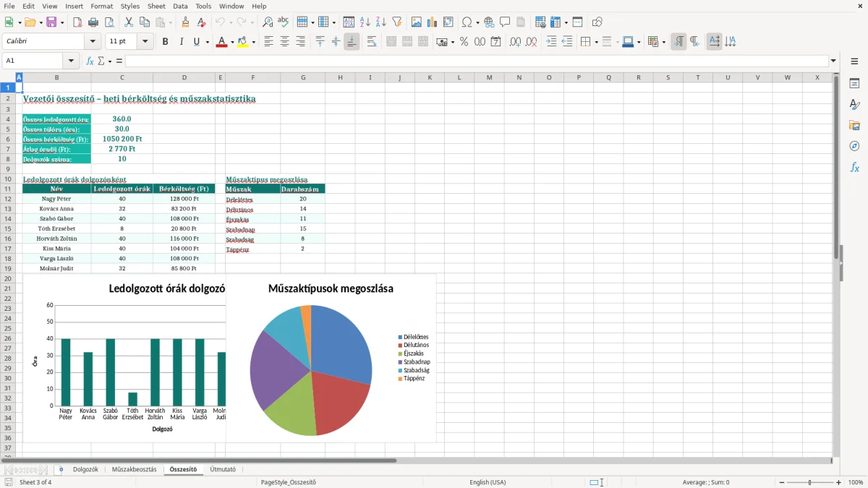Viewport: 868px width, 488px height.
Task: Click the Add Decimal Place icon
Action: [x=516, y=42]
